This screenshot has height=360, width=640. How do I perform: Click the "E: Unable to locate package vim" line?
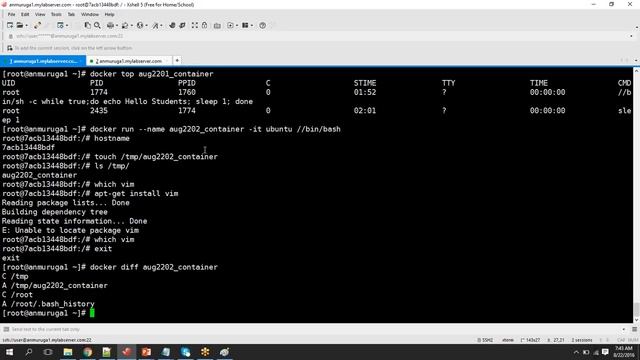pyautogui.click(x=70, y=231)
